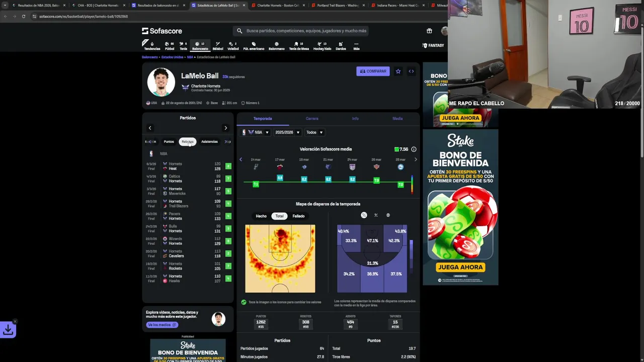Follow the Baloncesto breadcrumb link
The image size is (644, 362).
tap(149, 57)
